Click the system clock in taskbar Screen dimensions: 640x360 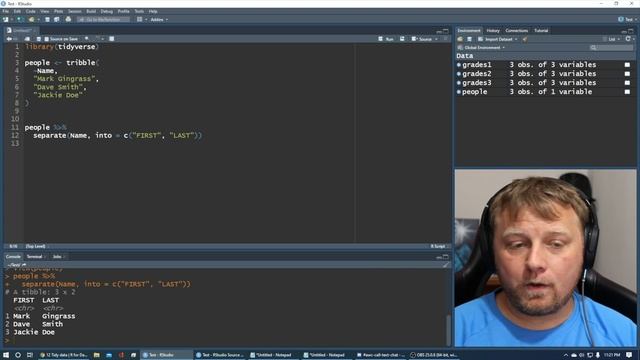pyautogui.click(x=612, y=355)
